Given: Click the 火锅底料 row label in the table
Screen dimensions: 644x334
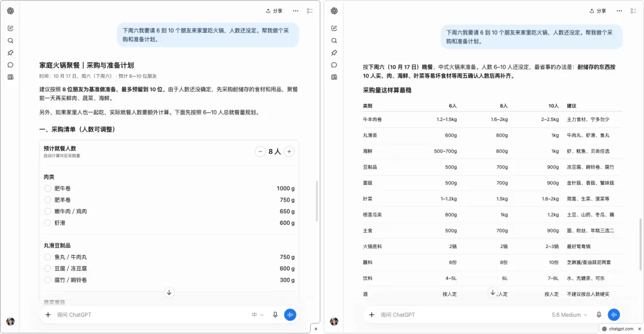Looking at the screenshot, I should pyautogui.click(x=372, y=246).
